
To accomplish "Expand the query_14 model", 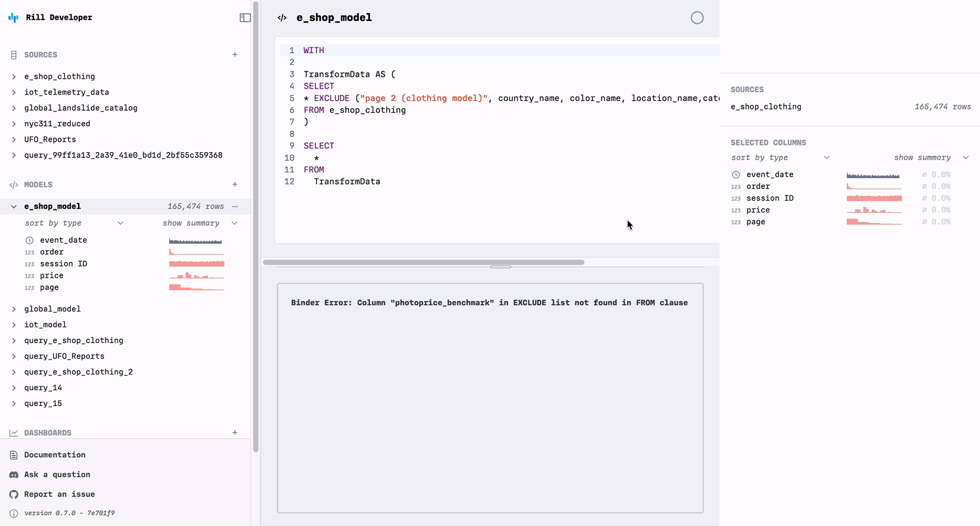I will [14, 388].
